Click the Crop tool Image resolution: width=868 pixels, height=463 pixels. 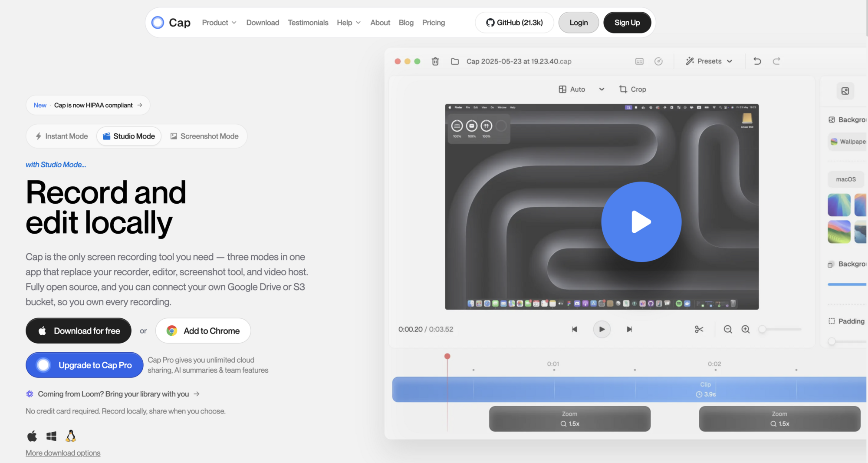632,89
